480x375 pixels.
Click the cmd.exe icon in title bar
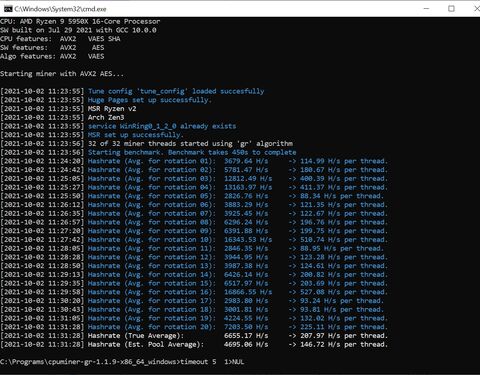(x=8, y=9)
